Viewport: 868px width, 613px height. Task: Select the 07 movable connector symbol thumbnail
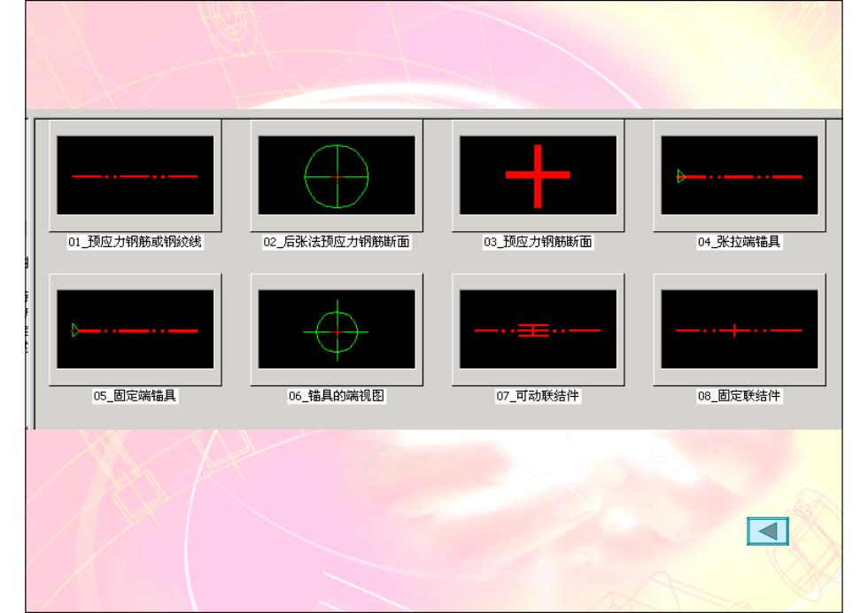coord(539,329)
